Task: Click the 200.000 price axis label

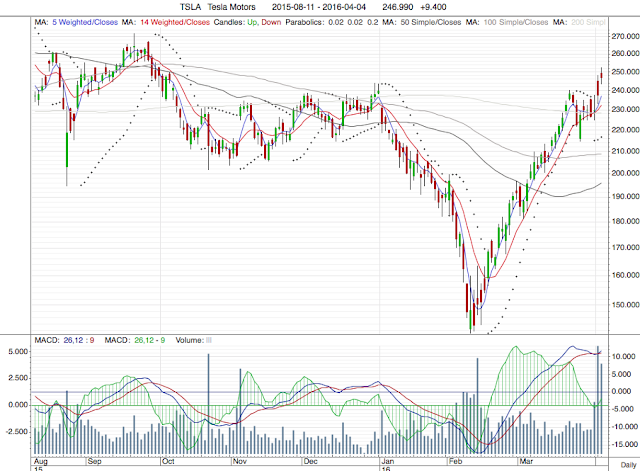Action: click(x=625, y=173)
